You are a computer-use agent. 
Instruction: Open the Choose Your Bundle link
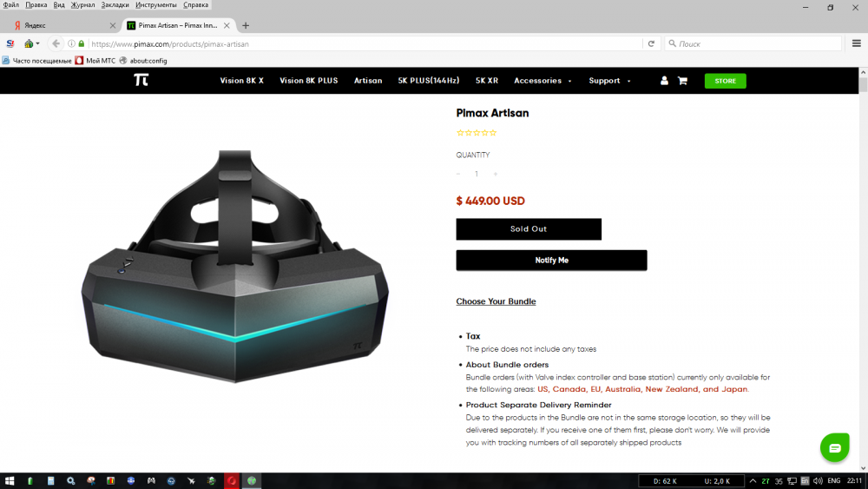[x=496, y=301]
